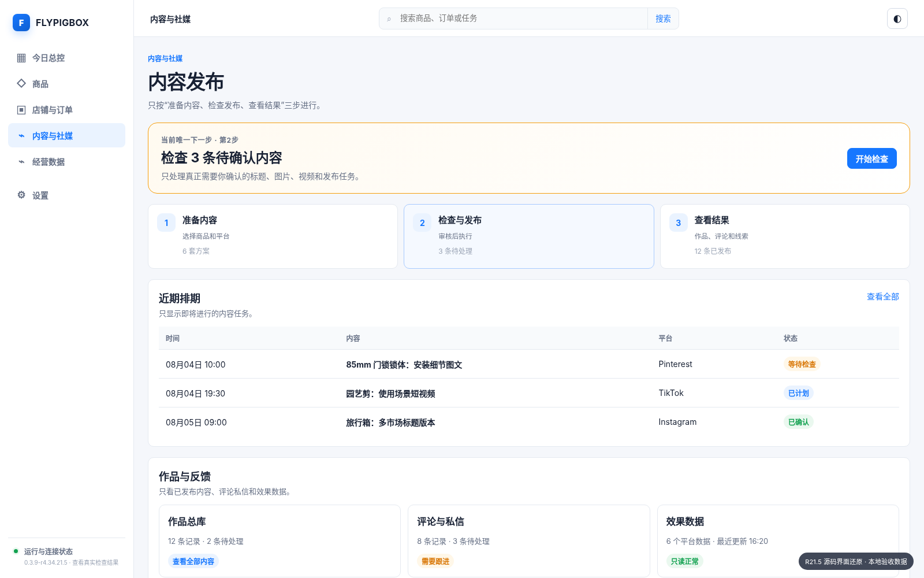Viewport: 924px width, 578px height.
Task: Click the 商品 diamond icon
Action: click(x=21, y=83)
